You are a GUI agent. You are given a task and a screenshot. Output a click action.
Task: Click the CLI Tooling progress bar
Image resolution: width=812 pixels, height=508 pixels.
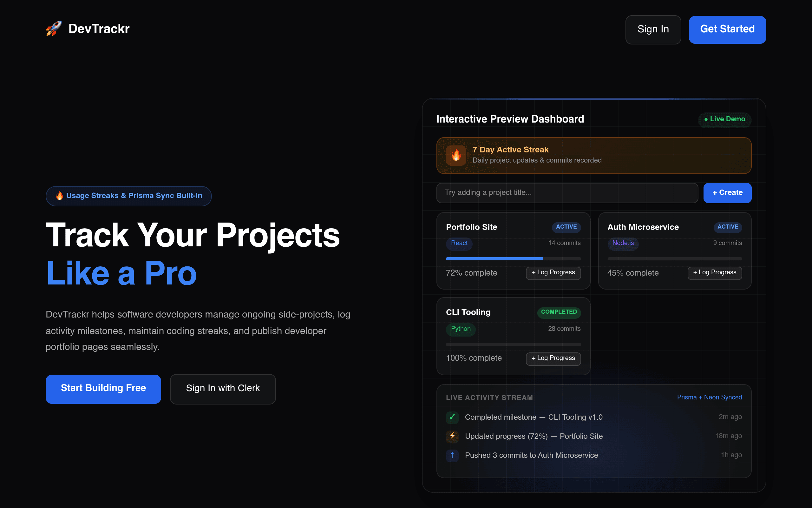(513, 344)
